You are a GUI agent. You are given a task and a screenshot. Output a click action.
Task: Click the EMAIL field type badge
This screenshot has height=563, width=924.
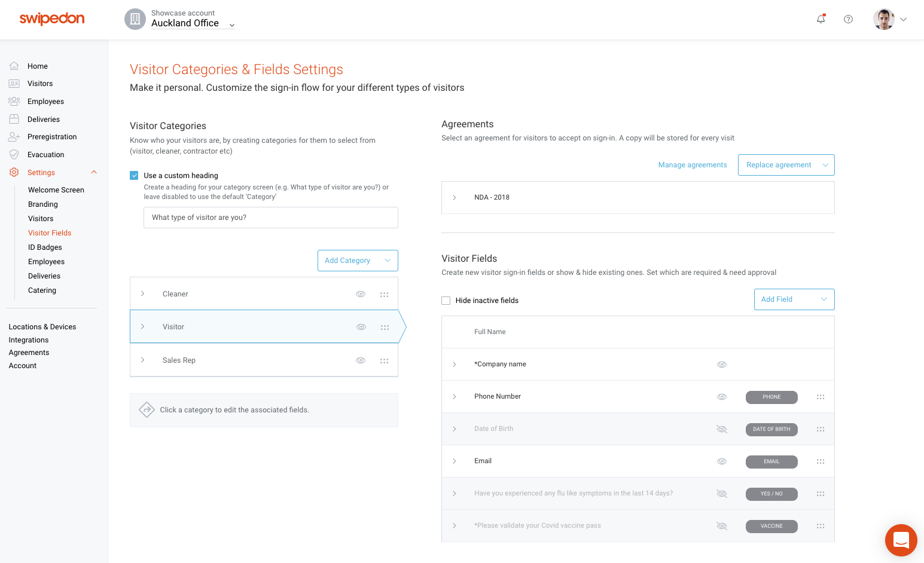[x=771, y=461]
